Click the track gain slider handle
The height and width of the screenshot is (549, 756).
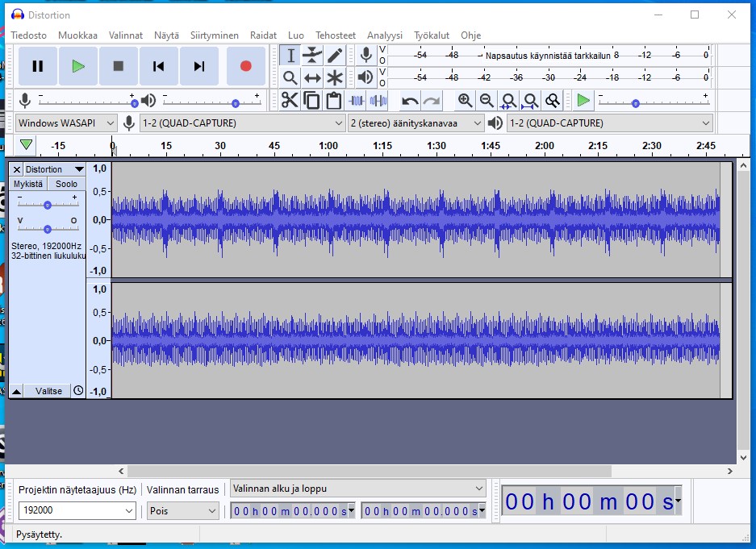(48, 205)
